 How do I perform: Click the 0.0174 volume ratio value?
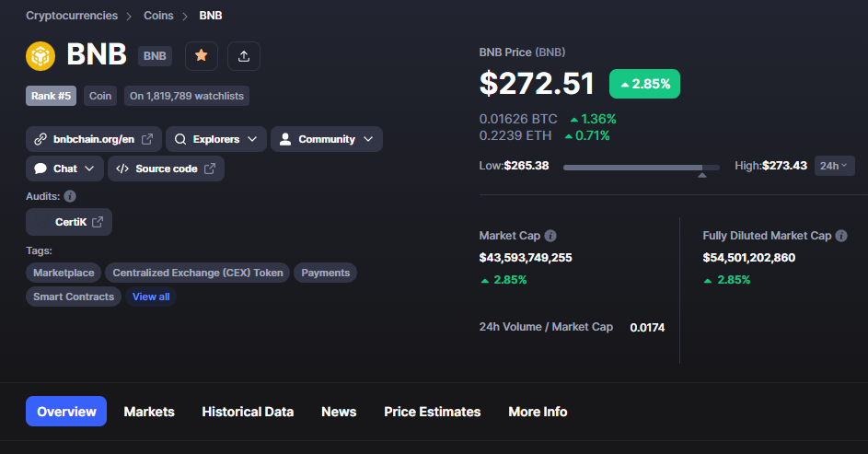pos(647,327)
